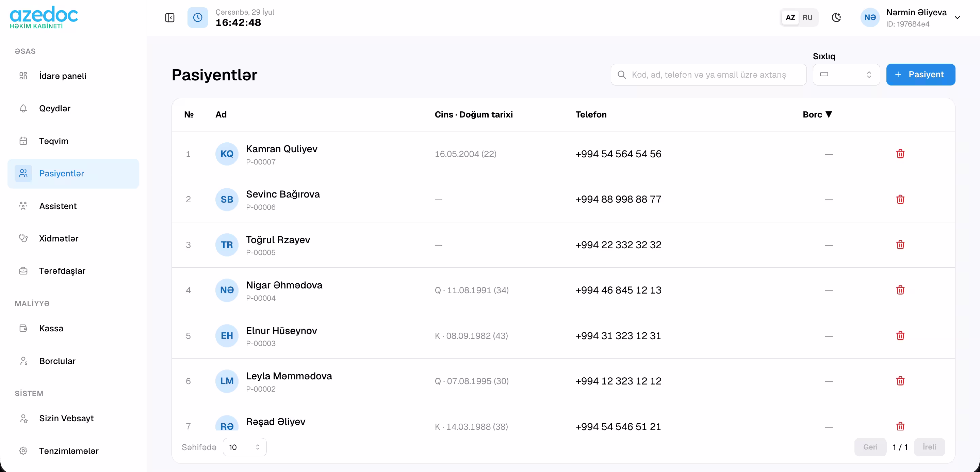Open patient name Toğrul Rzayev
Screen dimensions: 980x472
pyautogui.click(x=278, y=240)
